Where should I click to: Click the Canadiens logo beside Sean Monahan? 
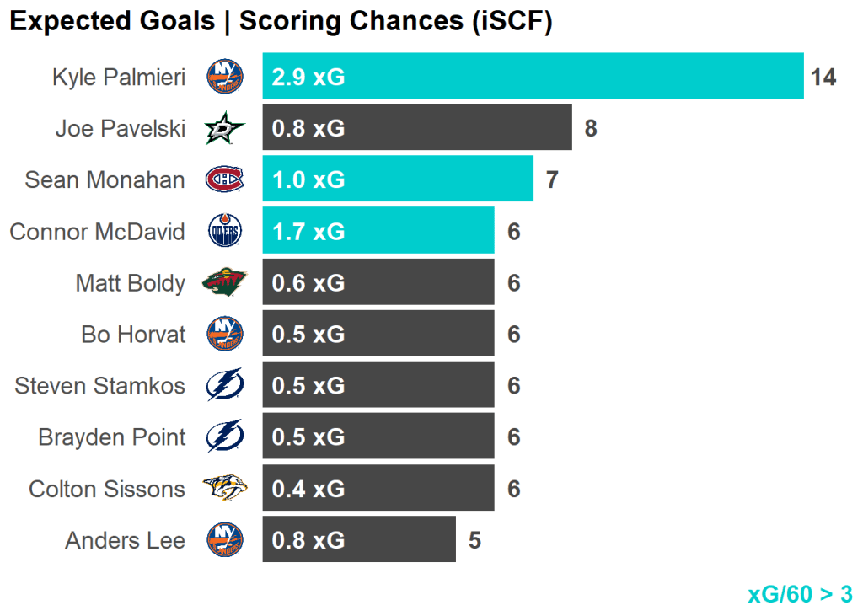(225, 179)
